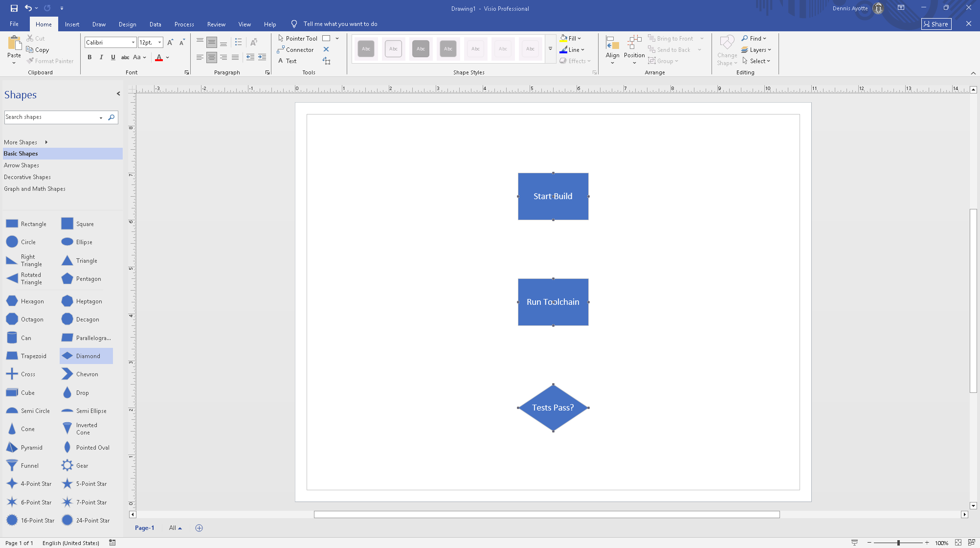Switch to the Process tab
Screen dimensions: 980x548
(184, 24)
